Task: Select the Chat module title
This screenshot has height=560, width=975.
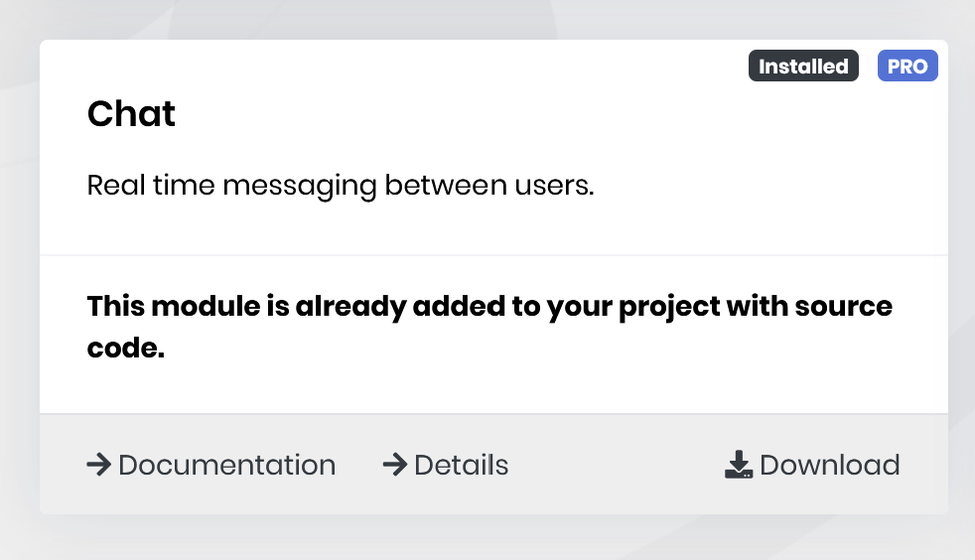Action: 131,114
